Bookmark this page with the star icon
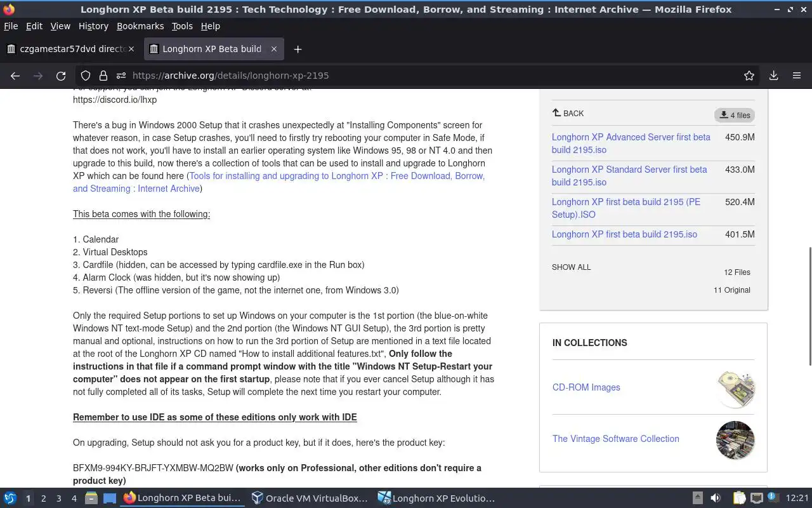This screenshot has width=812, height=508. [x=749, y=76]
